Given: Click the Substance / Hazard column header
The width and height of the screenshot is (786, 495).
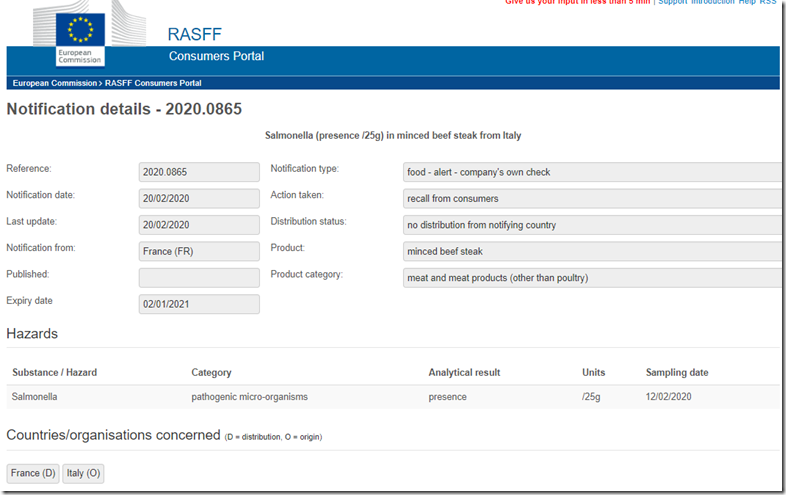Looking at the screenshot, I should (x=54, y=372).
